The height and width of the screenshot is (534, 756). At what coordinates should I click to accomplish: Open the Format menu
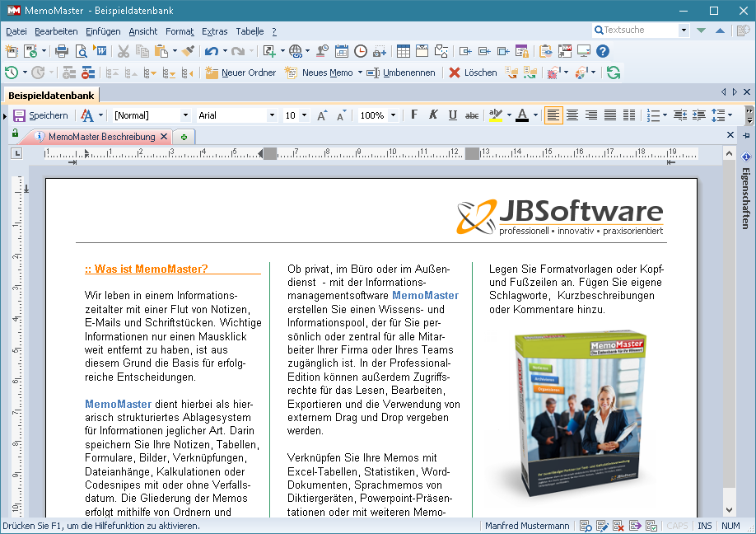pyautogui.click(x=180, y=31)
